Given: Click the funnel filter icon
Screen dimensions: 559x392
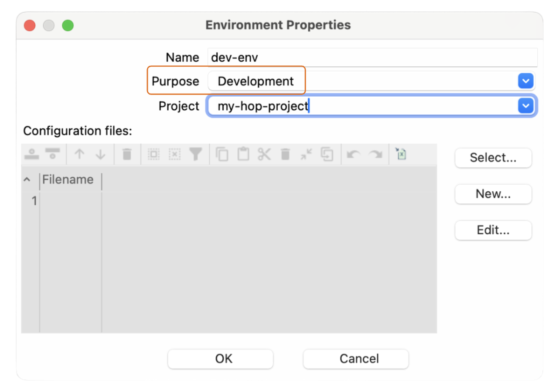Looking at the screenshot, I should [196, 154].
